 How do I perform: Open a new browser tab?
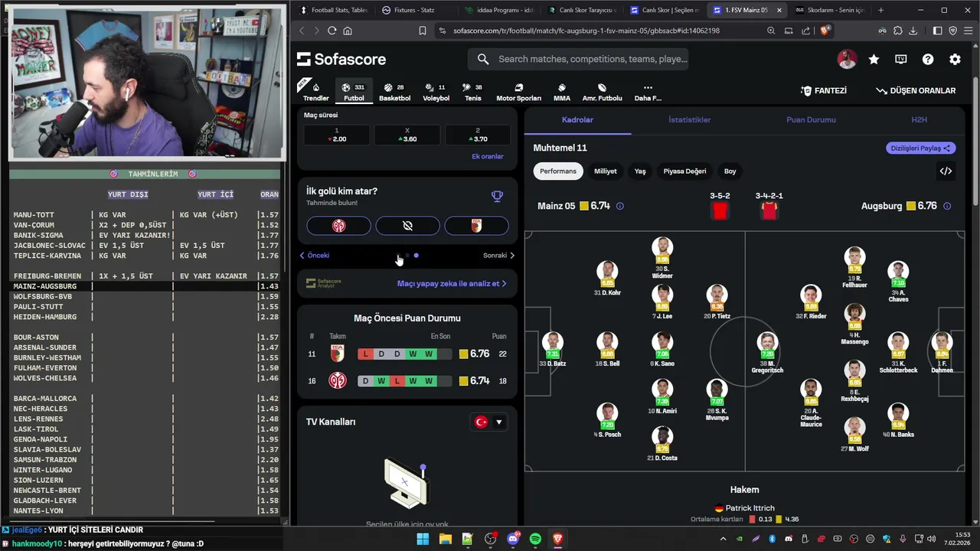click(880, 10)
